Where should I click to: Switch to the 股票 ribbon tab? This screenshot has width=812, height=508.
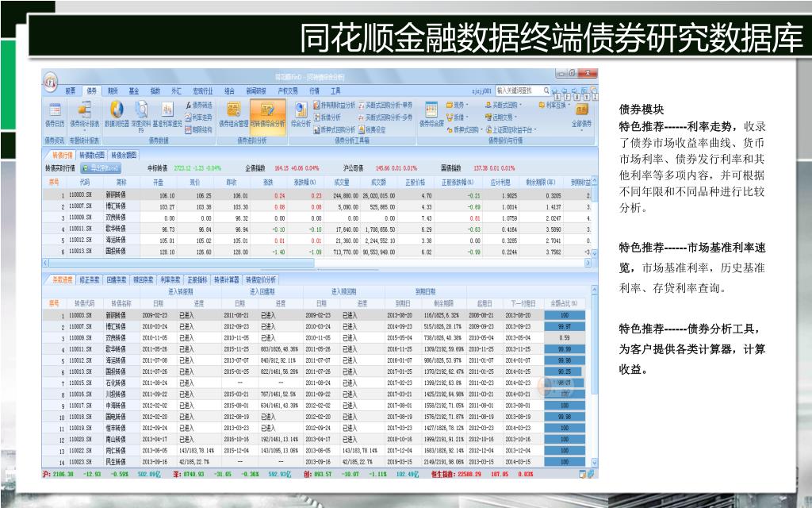click(x=71, y=90)
